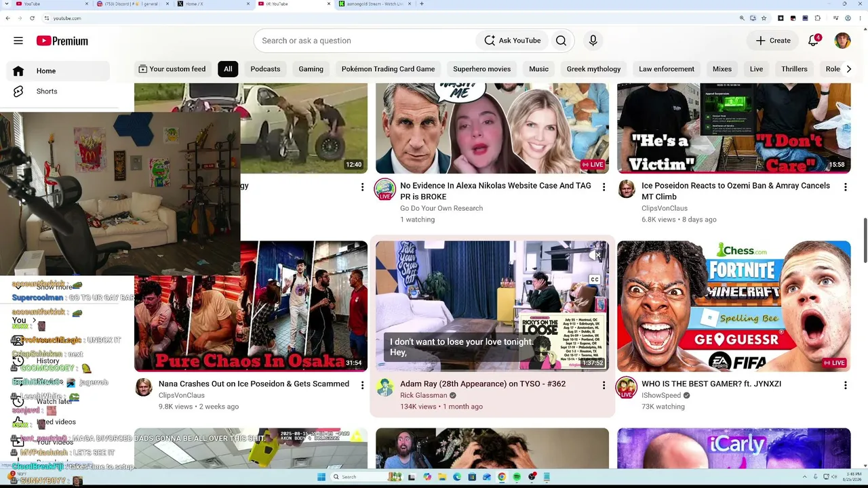Click the Ask YouTube button
This screenshot has width=868, height=488.
click(513, 41)
